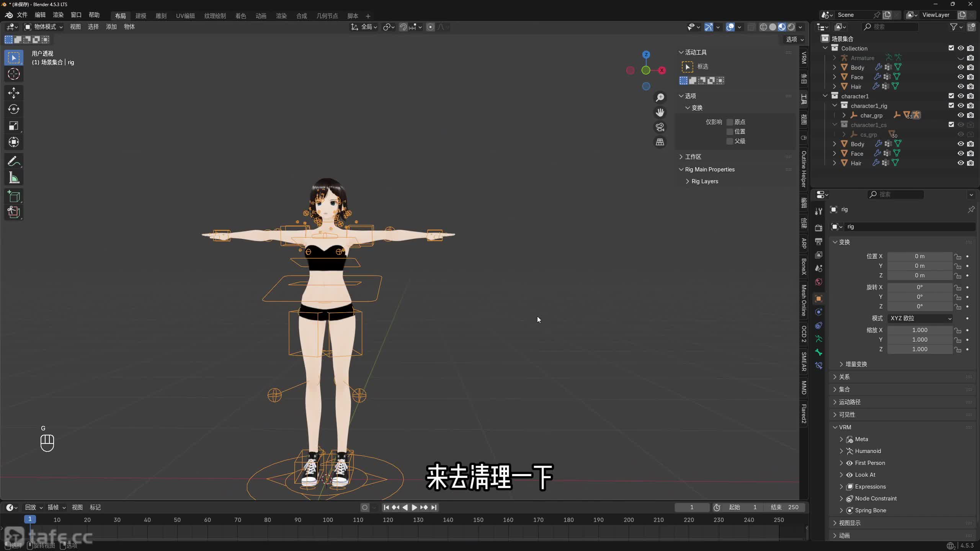The width and height of the screenshot is (980, 551).
Task: Select the Move tool in toolbar
Action: click(14, 93)
